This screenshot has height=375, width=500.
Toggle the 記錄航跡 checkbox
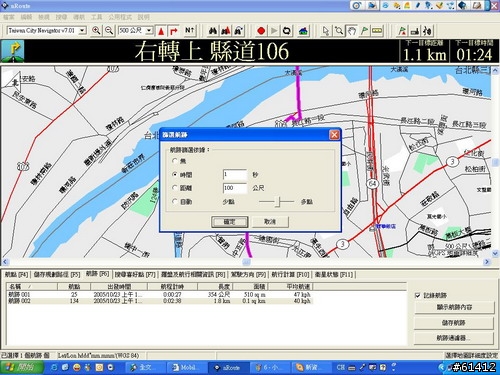pos(418,295)
